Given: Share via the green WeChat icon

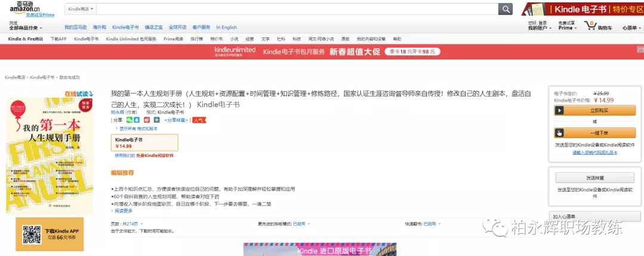Looking at the screenshot, I should [x=130, y=120].
